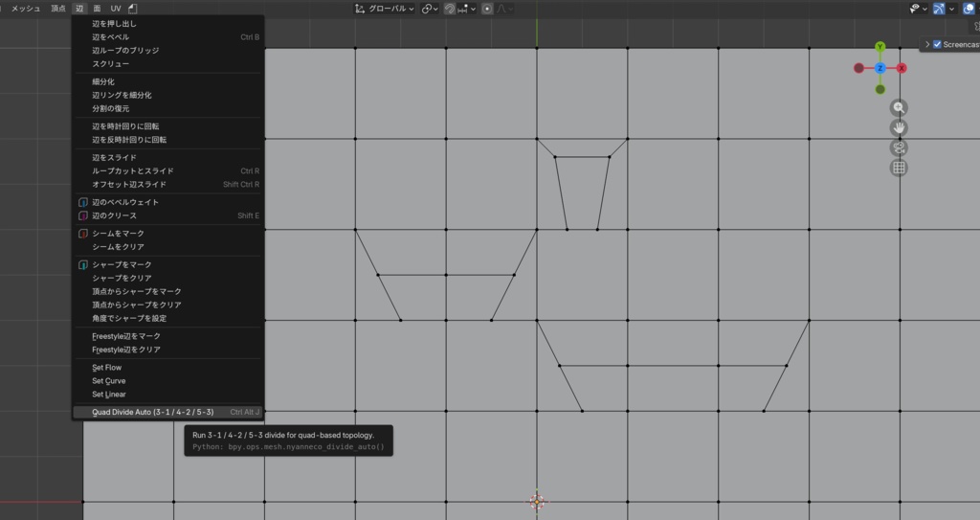Image resolution: width=980 pixels, height=520 pixels.
Task: Select Set Linear menu item
Action: (x=168, y=395)
